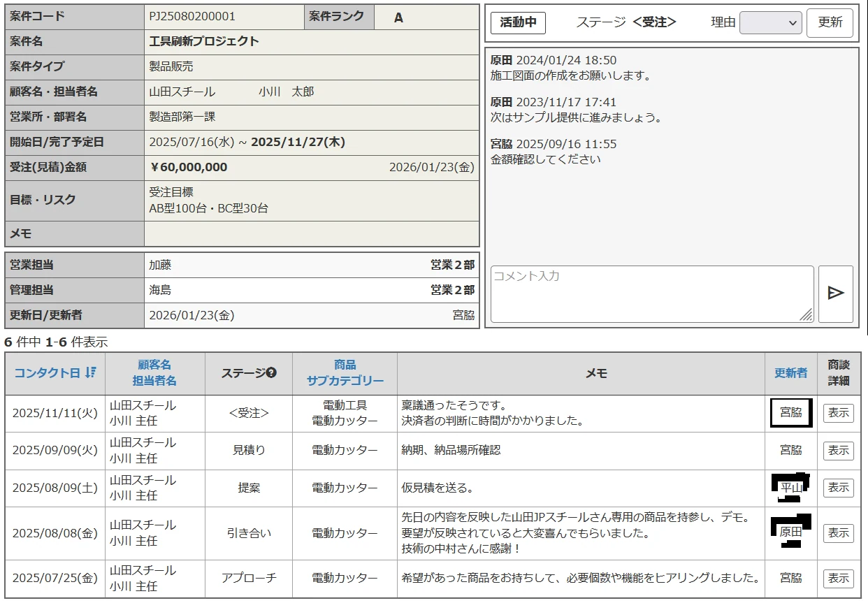Show details for 2025/08/09 contact row
The image size is (868, 603).
coord(838,488)
